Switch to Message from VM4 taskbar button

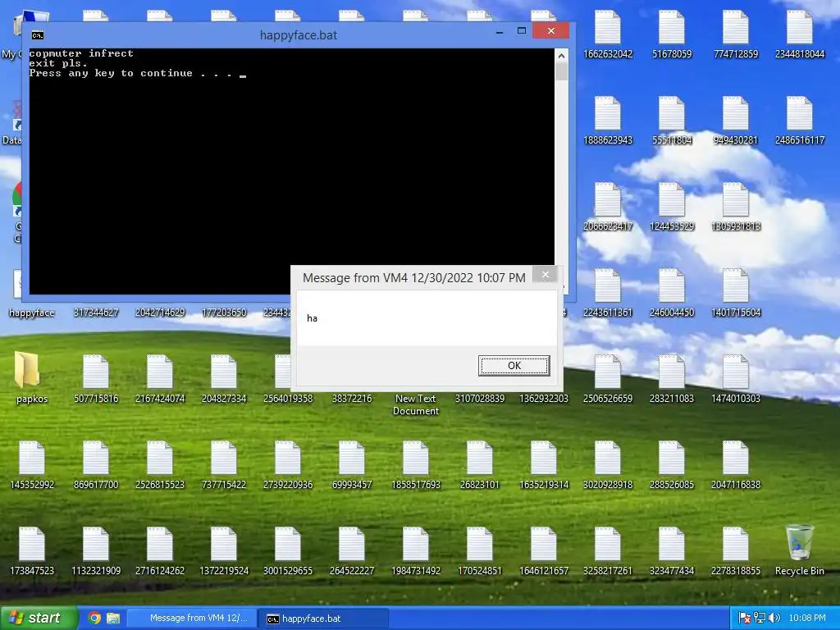click(x=192, y=618)
